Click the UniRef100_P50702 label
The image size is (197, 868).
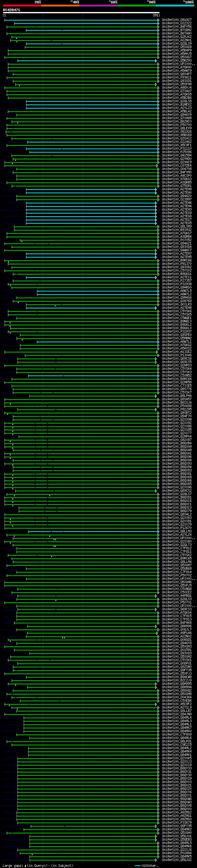[x=177, y=575]
